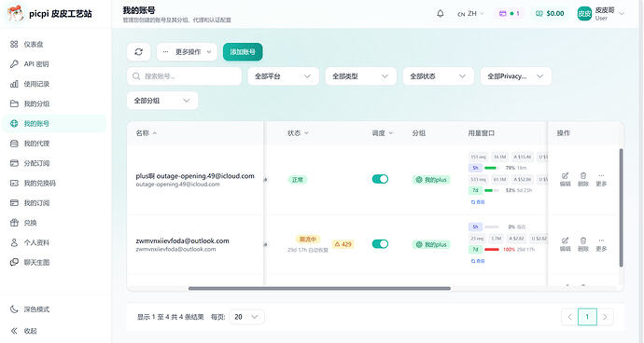
Task: Open the 全部Privacy... filter dropdown
Action: (516, 76)
